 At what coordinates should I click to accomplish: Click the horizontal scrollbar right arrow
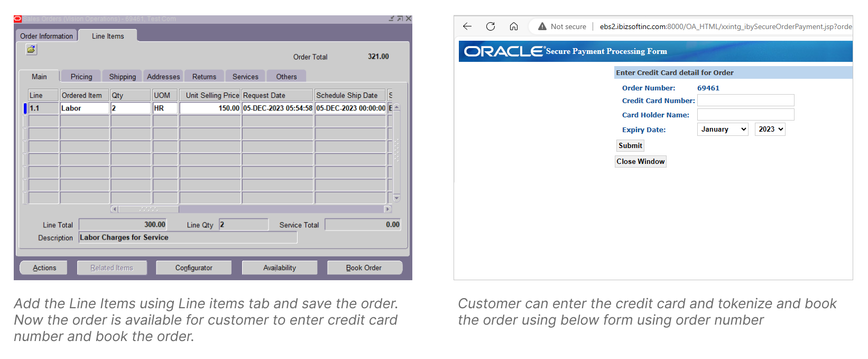coord(388,209)
